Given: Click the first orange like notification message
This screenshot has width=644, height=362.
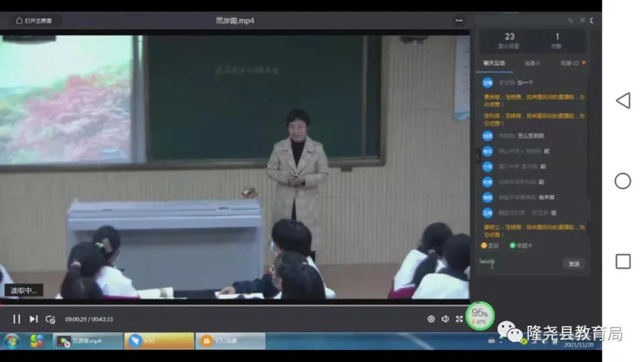Looking at the screenshot, I should point(534,101).
